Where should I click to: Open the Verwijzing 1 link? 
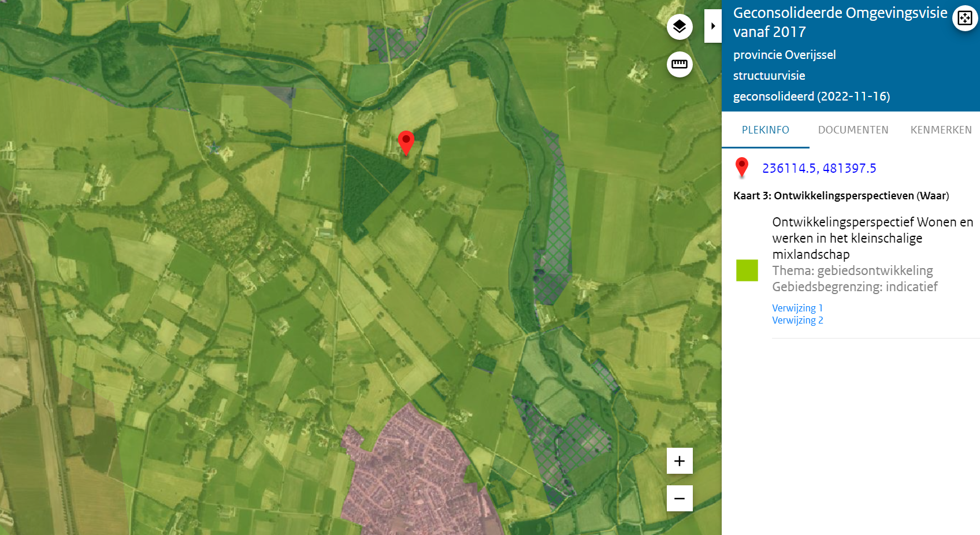point(797,308)
